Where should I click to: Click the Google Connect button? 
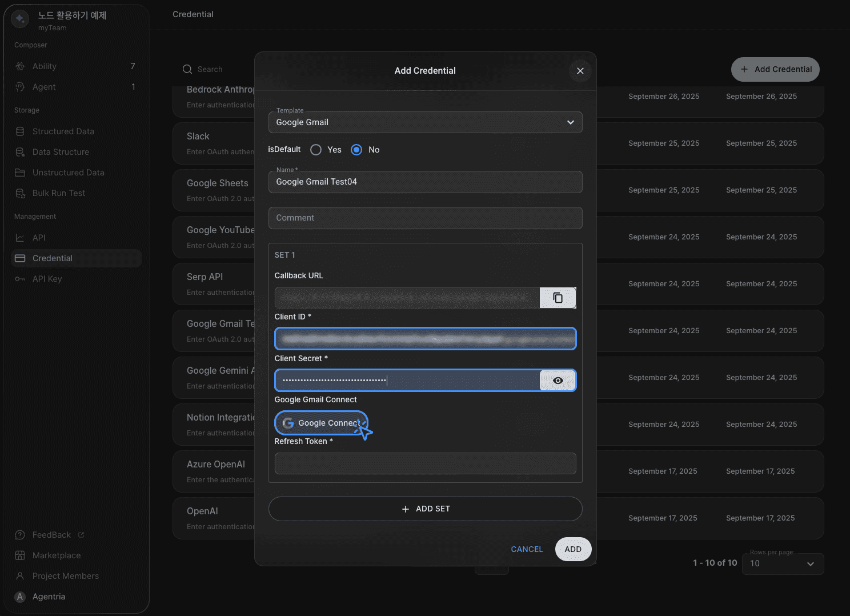coord(321,423)
